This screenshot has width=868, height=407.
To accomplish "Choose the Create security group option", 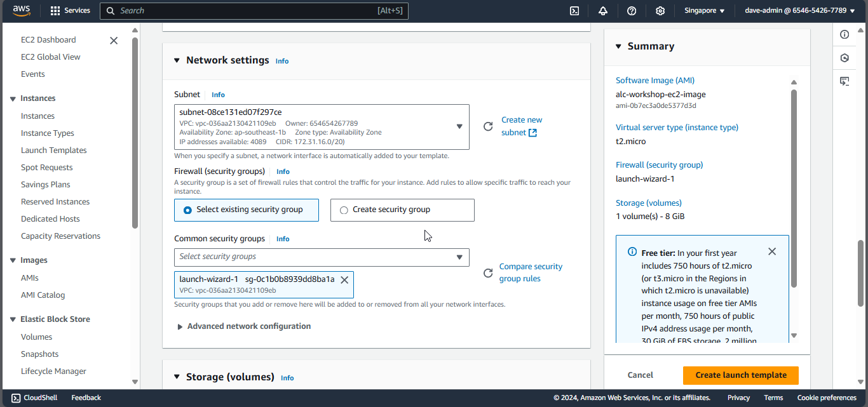I will click(x=344, y=210).
